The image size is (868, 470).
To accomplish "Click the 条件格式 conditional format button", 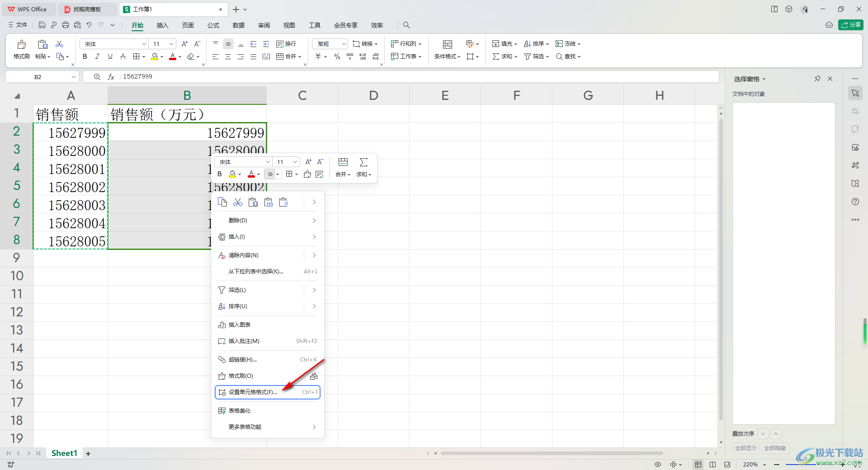I will coord(447,49).
